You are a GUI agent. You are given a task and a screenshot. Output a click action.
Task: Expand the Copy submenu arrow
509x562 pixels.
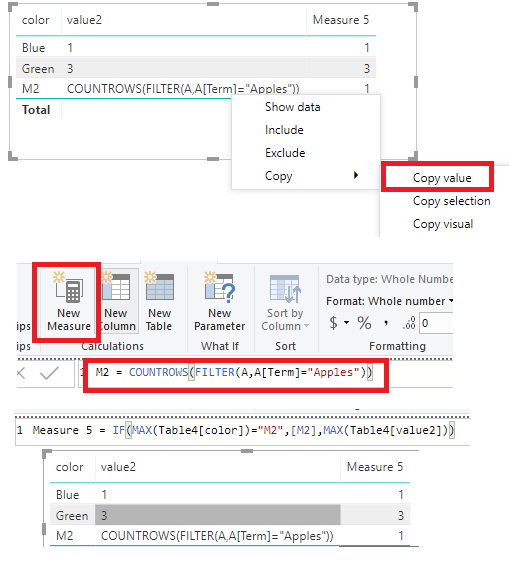click(x=356, y=175)
